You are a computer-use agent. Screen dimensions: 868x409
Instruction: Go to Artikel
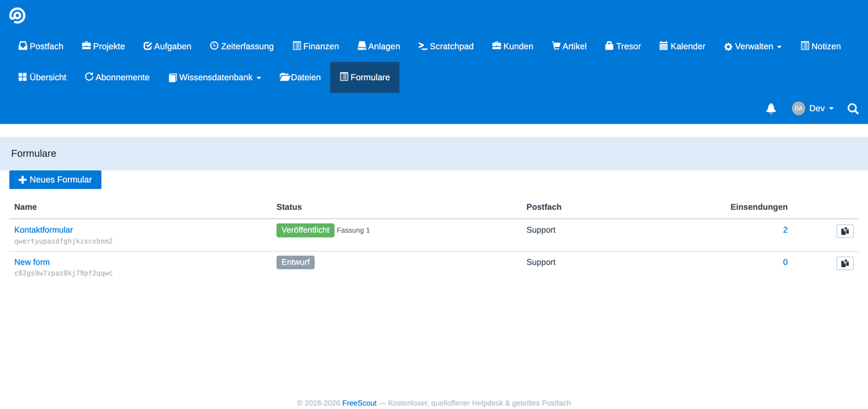pos(569,46)
